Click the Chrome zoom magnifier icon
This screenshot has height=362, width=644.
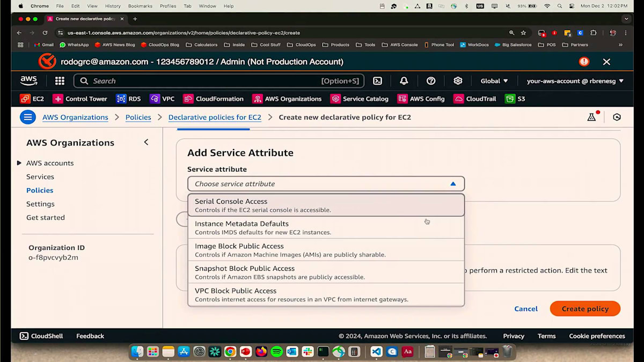point(511,33)
